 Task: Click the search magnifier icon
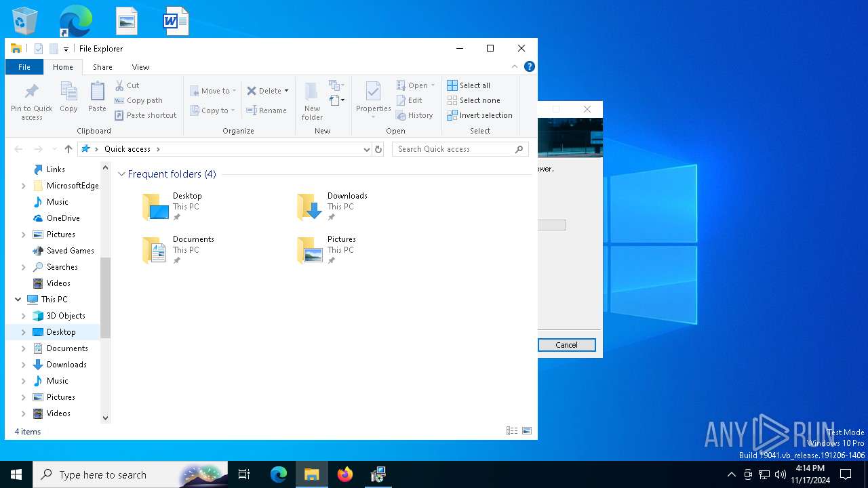pos(519,149)
